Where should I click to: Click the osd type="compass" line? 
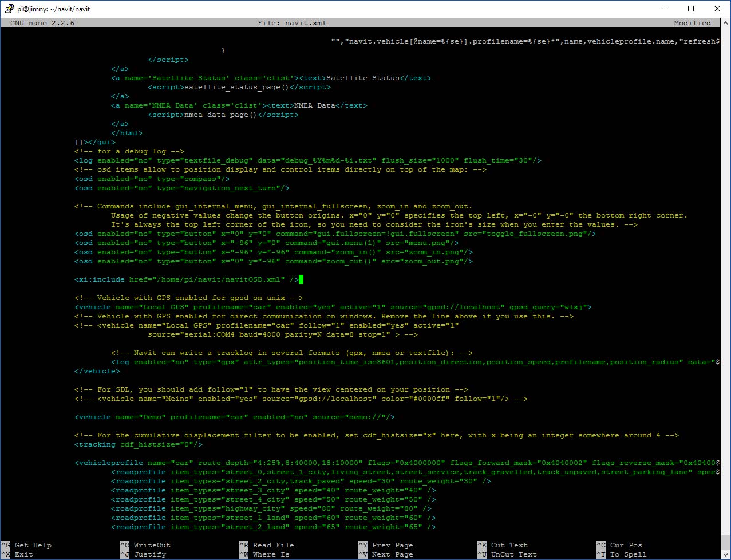point(152,179)
